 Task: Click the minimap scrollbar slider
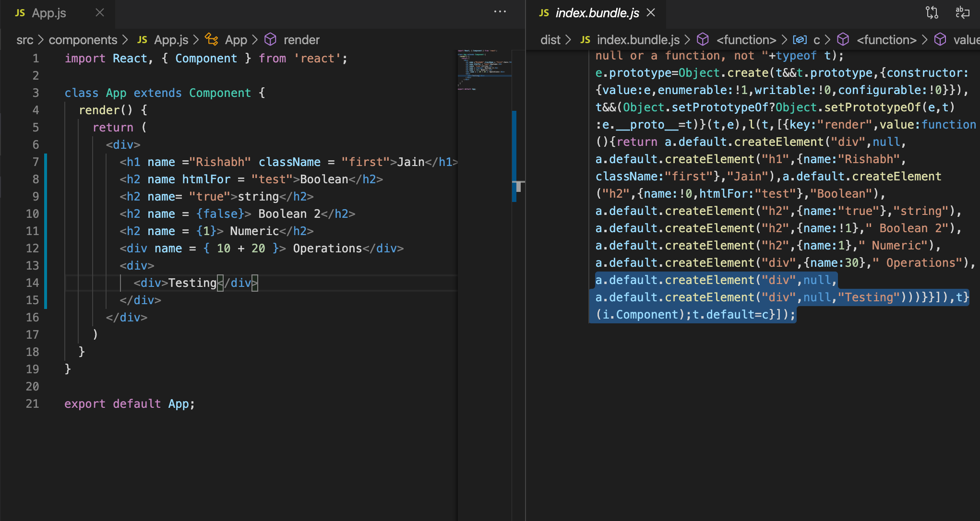(515, 154)
